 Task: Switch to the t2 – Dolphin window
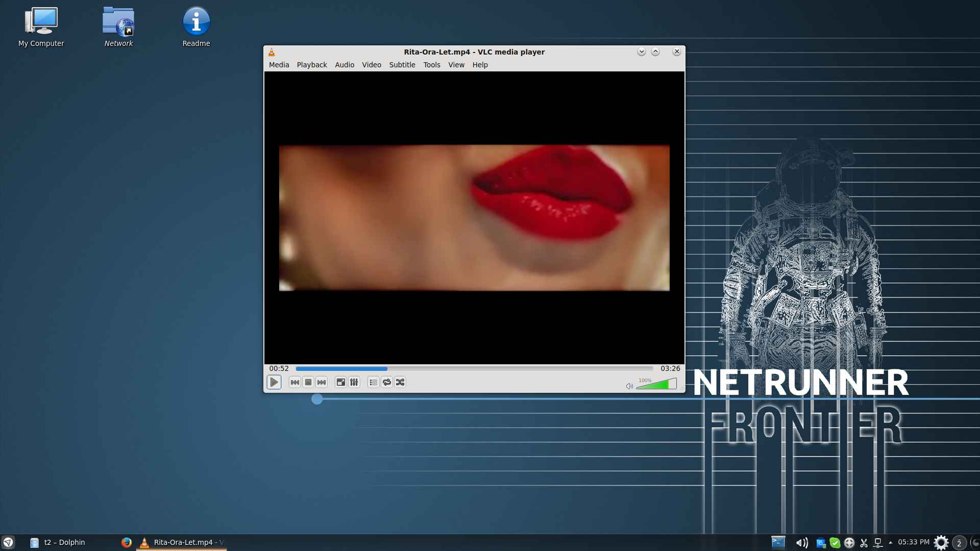[x=58, y=542]
